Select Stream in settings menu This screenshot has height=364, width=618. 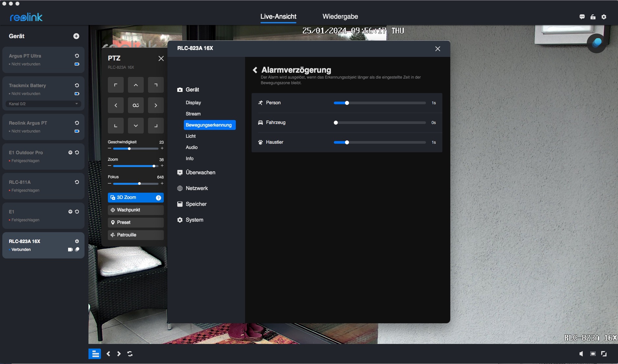tap(193, 114)
